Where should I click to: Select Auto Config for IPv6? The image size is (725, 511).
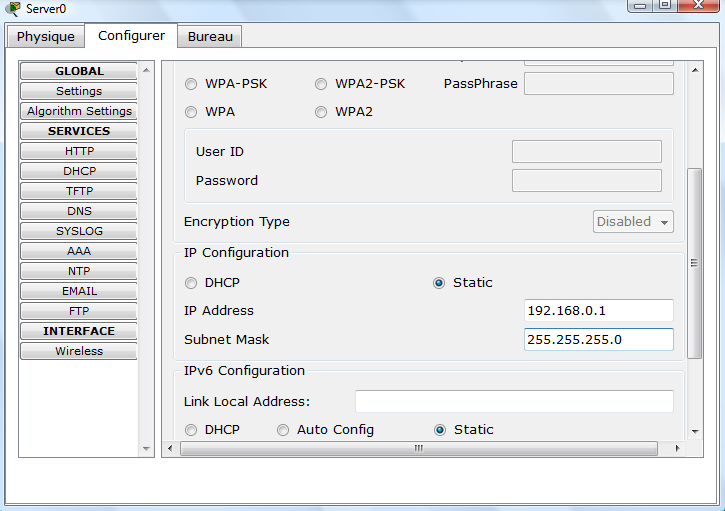[283, 430]
